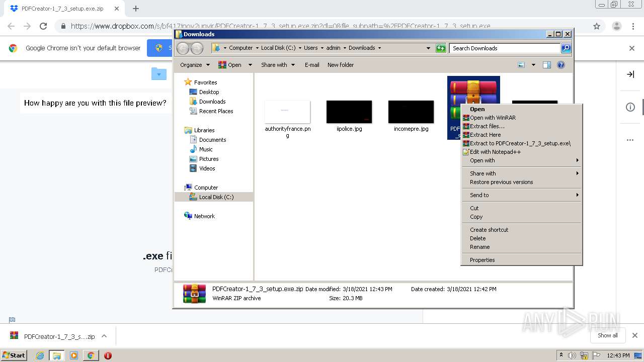Open the Start menu
The width and height of the screenshot is (644, 362).
pos(14,355)
